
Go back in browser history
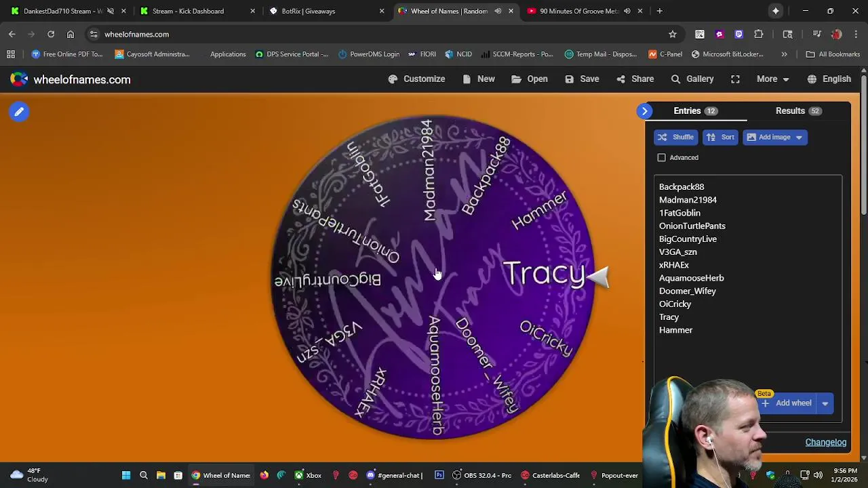[12, 35]
